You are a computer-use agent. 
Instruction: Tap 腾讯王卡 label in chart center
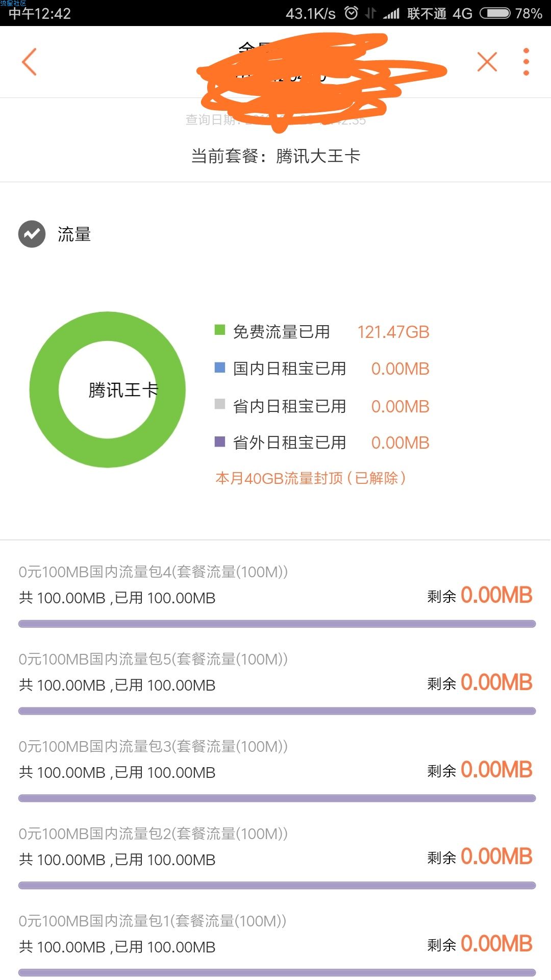(x=123, y=390)
